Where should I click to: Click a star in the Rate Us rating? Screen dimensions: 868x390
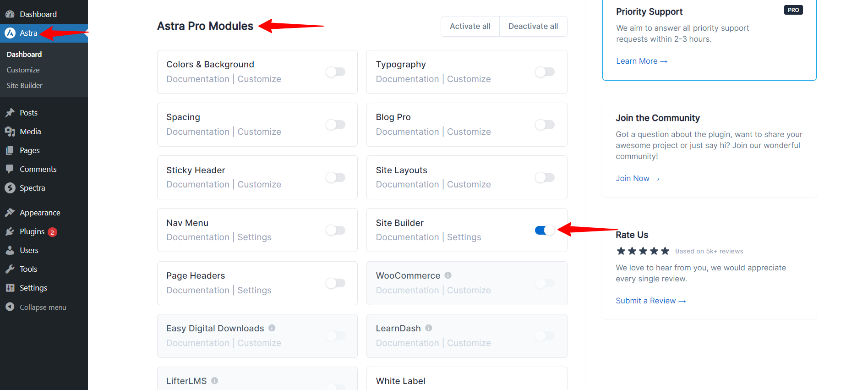643,251
